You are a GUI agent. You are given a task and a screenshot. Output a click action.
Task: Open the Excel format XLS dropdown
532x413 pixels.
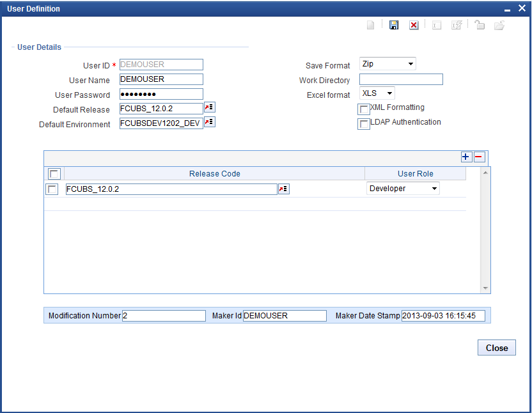tap(377, 93)
